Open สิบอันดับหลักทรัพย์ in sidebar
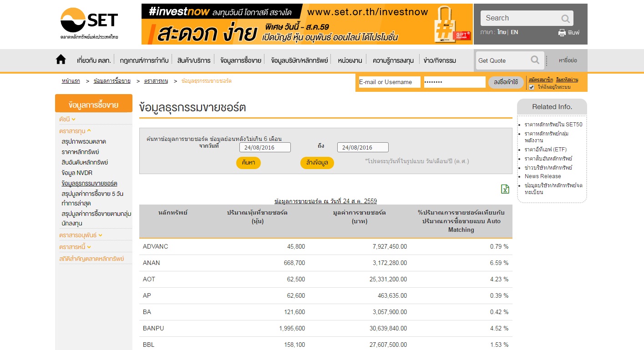 click(85, 162)
